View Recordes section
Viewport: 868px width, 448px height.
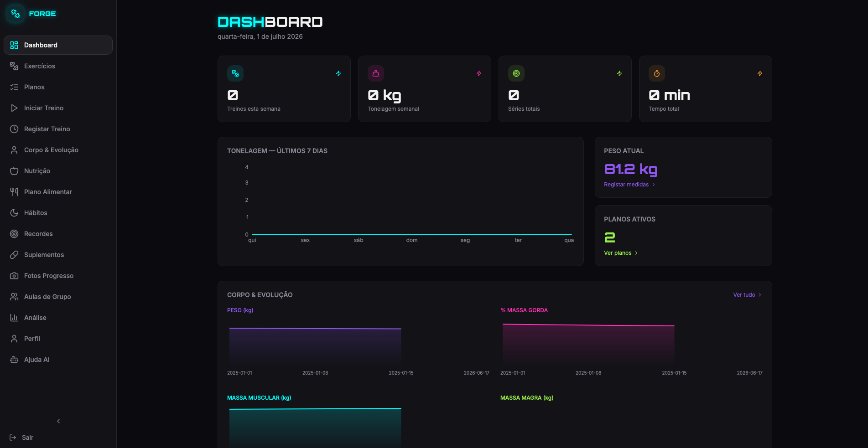tap(58, 234)
